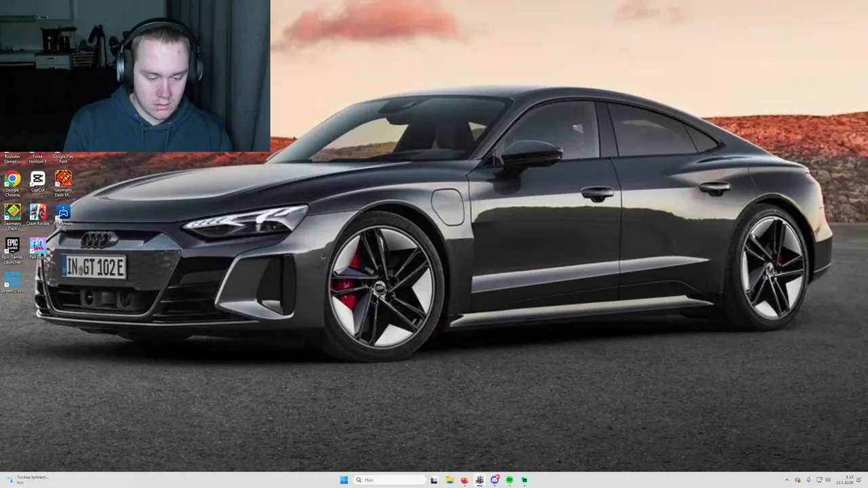Open Task View on the taskbar
This screenshot has height=488, width=868.
tap(434, 480)
